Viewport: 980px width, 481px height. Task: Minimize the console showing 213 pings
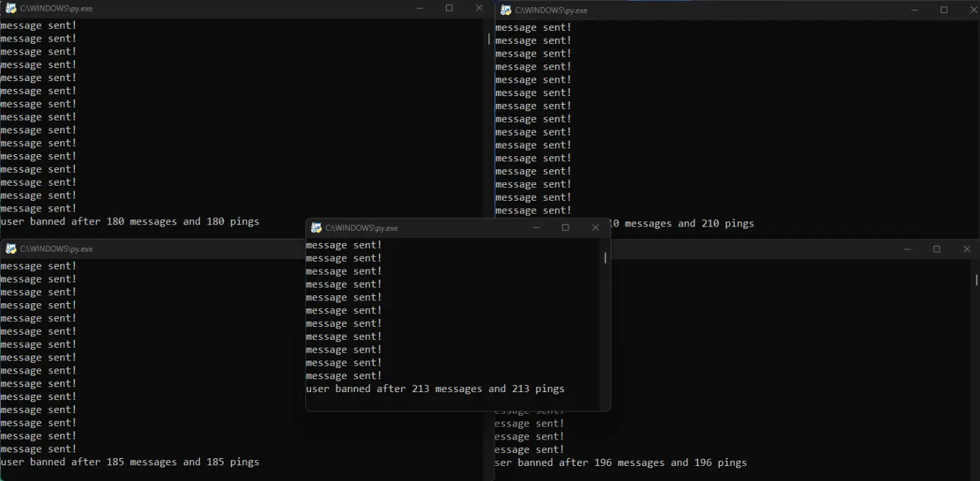point(536,228)
